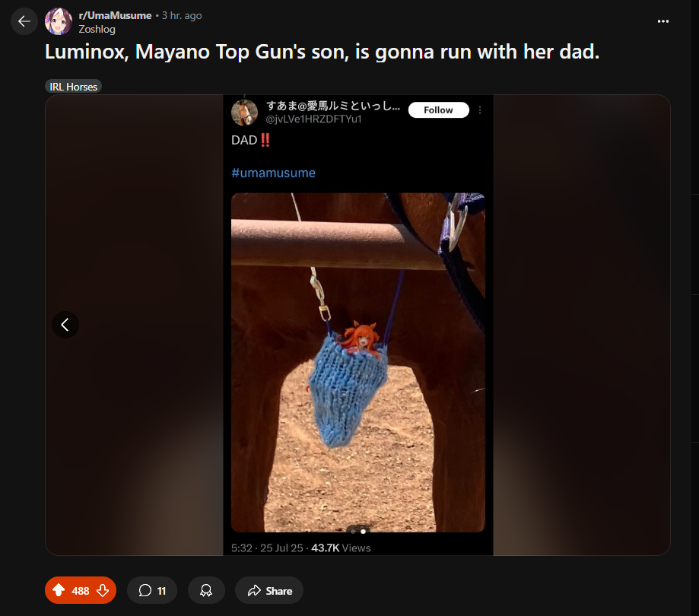The height and width of the screenshot is (616, 699).
Task: Open the comments with 11 replies
Action: click(152, 590)
